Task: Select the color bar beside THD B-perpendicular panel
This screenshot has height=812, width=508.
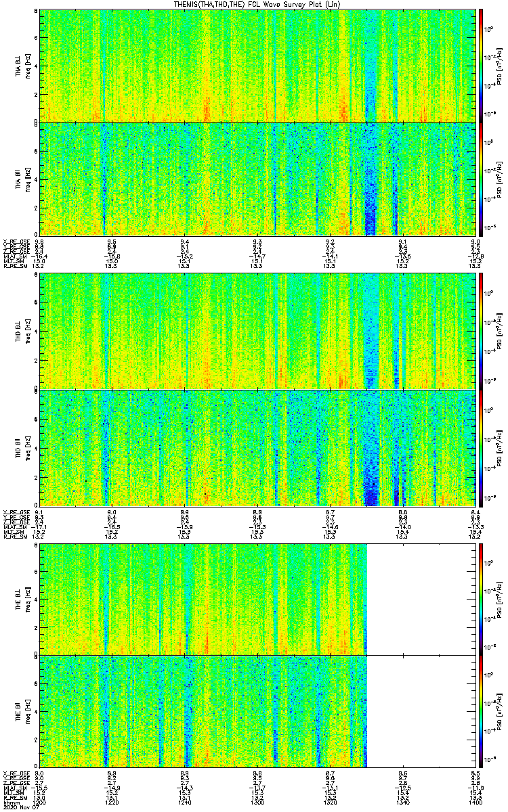Action: 481,332
